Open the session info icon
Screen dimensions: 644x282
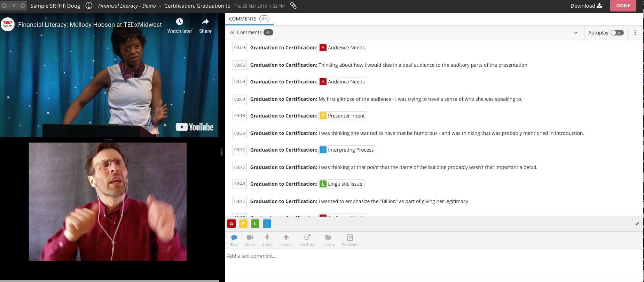coord(89,6)
